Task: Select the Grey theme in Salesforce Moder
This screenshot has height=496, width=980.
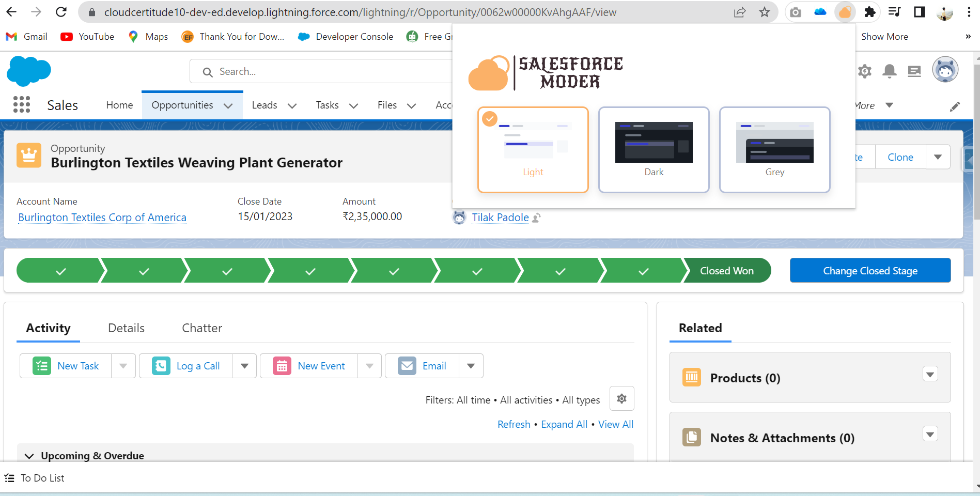Action: tap(774, 149)
